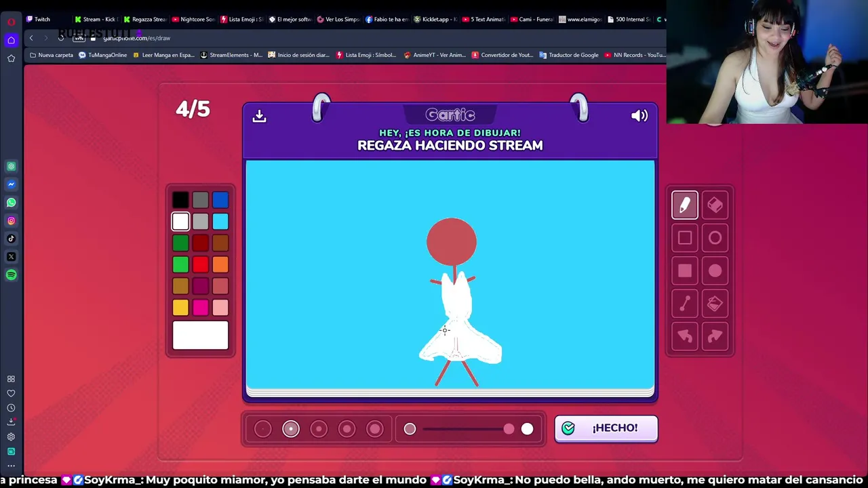This screenshot has height=488, width=868.
Task: Open the Traductor de Google bookmark
Action: 569,55
